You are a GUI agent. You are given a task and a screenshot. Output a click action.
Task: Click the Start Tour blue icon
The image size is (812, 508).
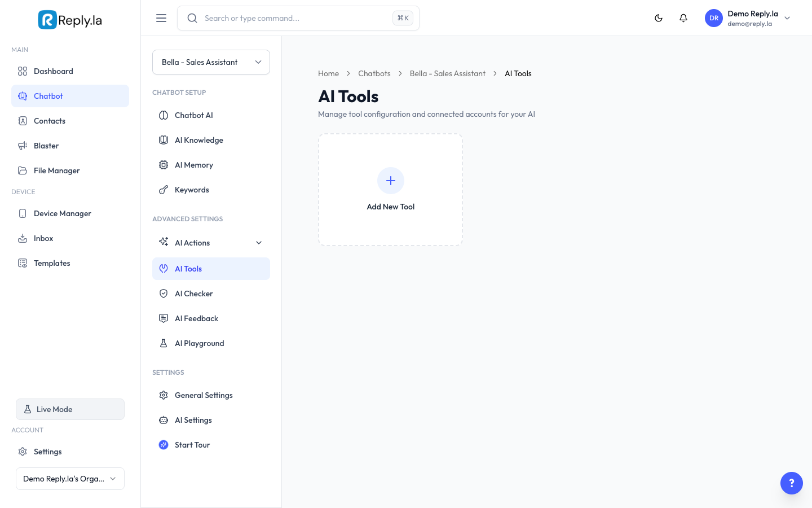point(164,445)
